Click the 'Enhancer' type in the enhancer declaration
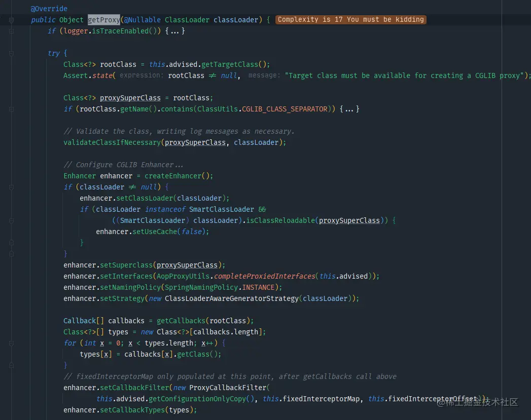The image size is (531, 420). (x=80, y=176)
